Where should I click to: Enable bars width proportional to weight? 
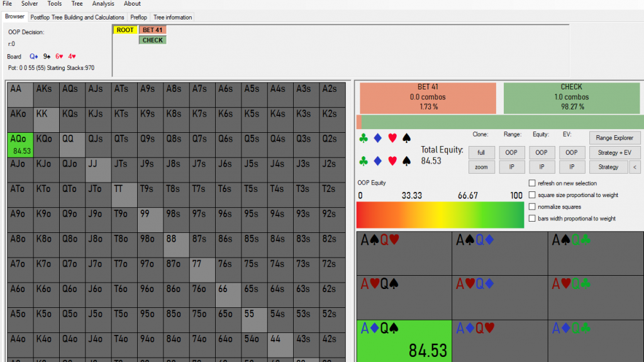532,218
